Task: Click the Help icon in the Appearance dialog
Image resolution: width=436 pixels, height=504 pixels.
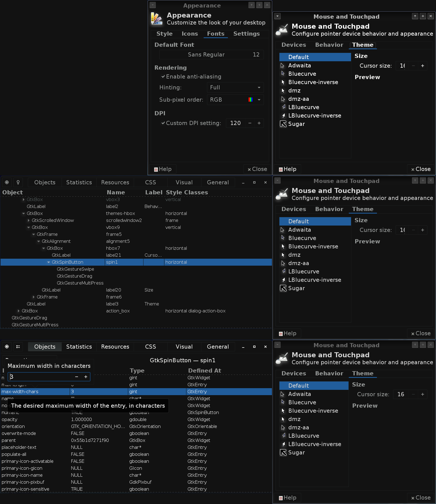Action: coord(156,169)
